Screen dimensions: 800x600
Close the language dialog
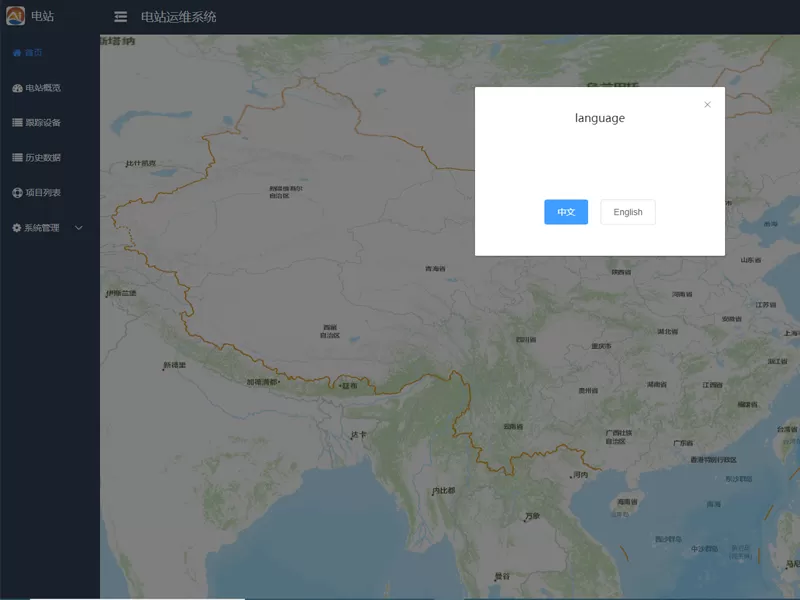[x=707, y=104]
